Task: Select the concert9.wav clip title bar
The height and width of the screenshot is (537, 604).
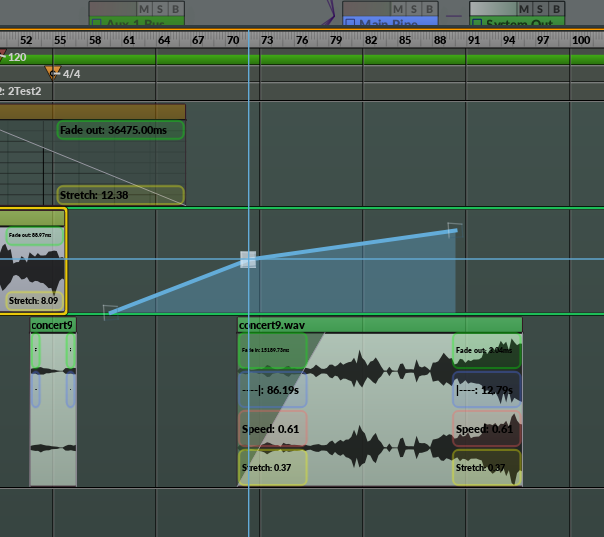Action: [380, 325]
